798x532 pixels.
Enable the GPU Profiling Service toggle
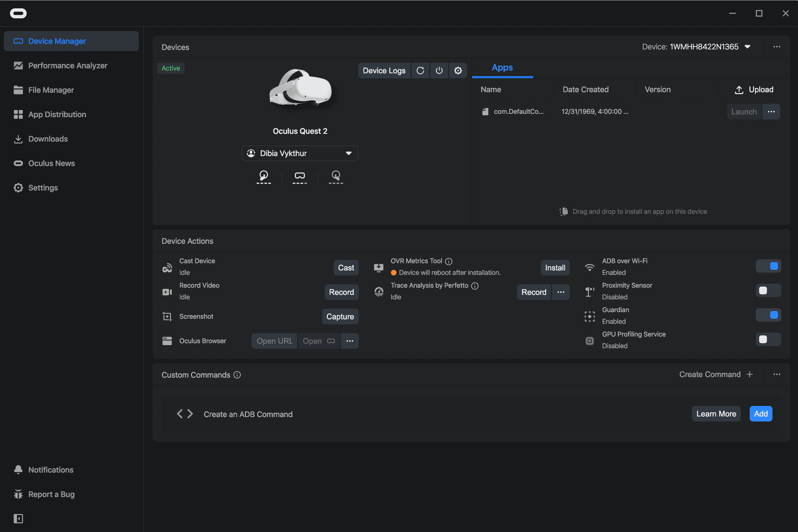click(769, 340)
